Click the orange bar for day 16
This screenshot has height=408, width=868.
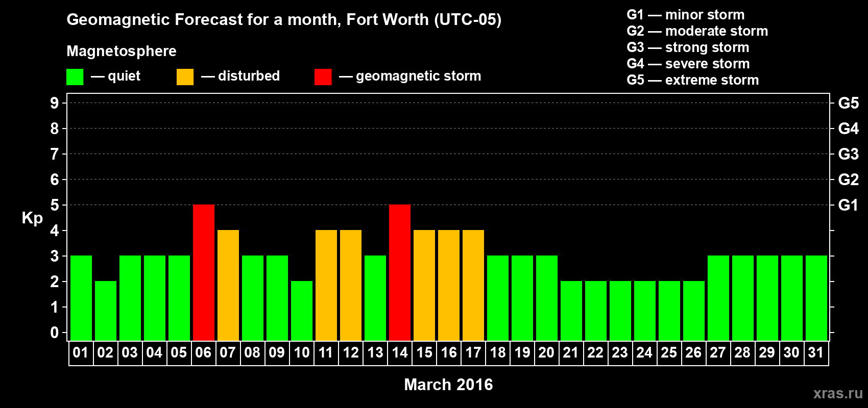click(x=449, y=285)
